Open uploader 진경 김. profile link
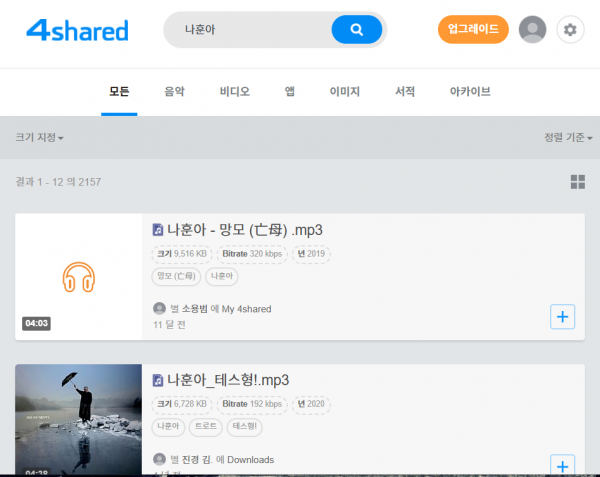 click(x=196, y=459)
